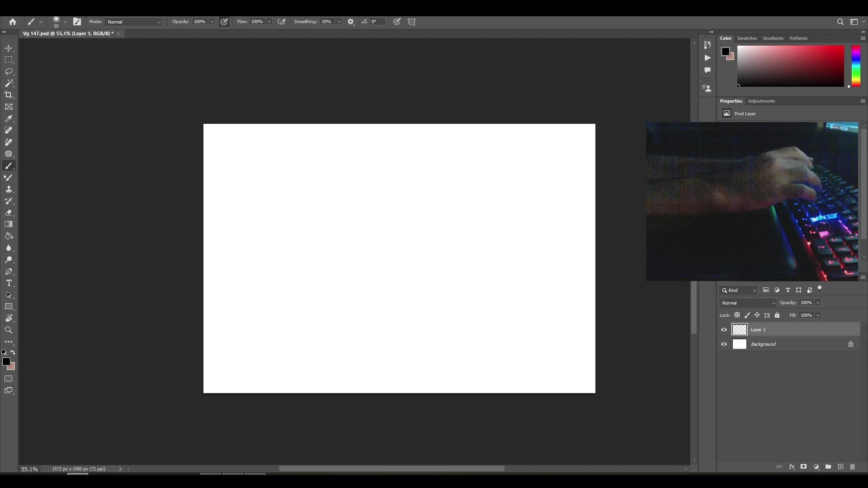Click the rainbow hue slider strip

coord(856,66)
